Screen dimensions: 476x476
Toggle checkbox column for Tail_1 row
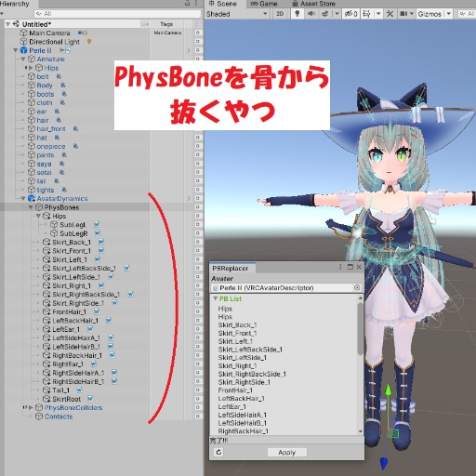(197, 390)
